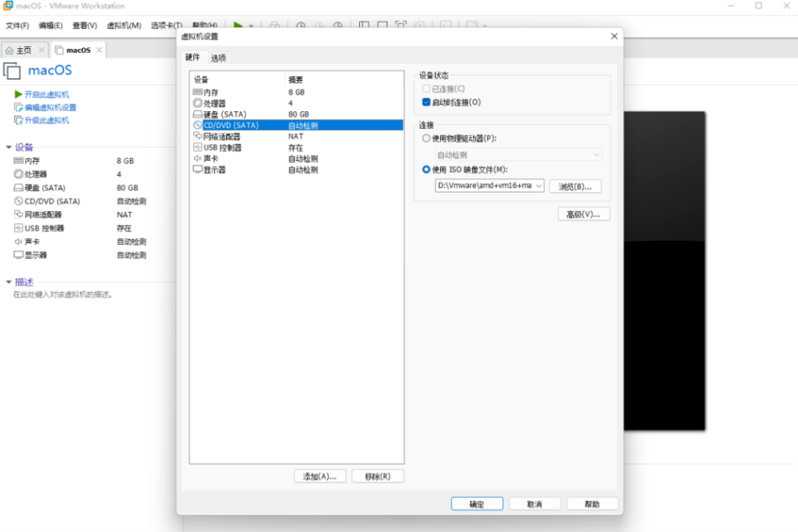Open the 文件(F) menu

pyautogui.click(x=17, y=26)
